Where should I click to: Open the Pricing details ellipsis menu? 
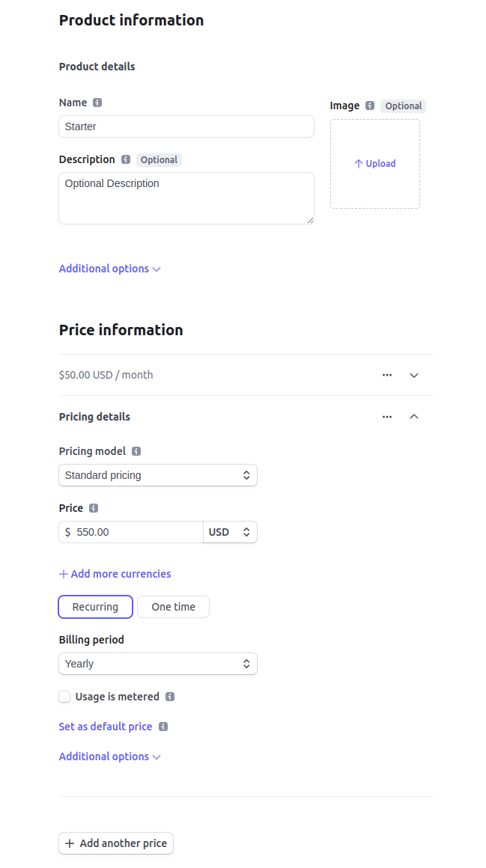[x=387, y=417]
